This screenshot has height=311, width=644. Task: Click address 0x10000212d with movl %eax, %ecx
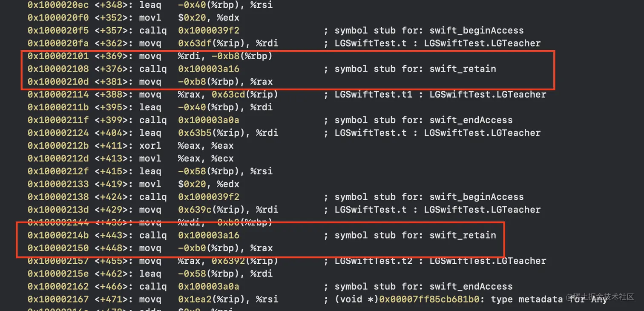coord(58,158)
